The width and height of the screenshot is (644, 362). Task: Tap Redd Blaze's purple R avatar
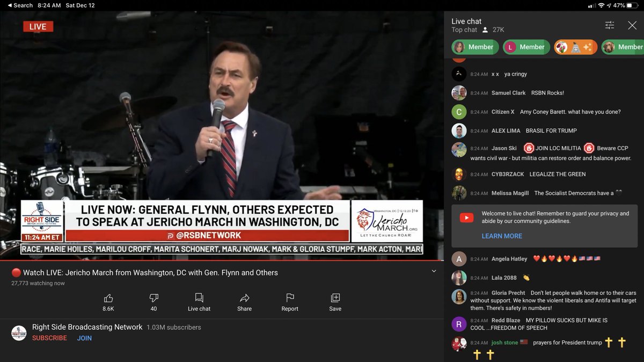[459, 324]
